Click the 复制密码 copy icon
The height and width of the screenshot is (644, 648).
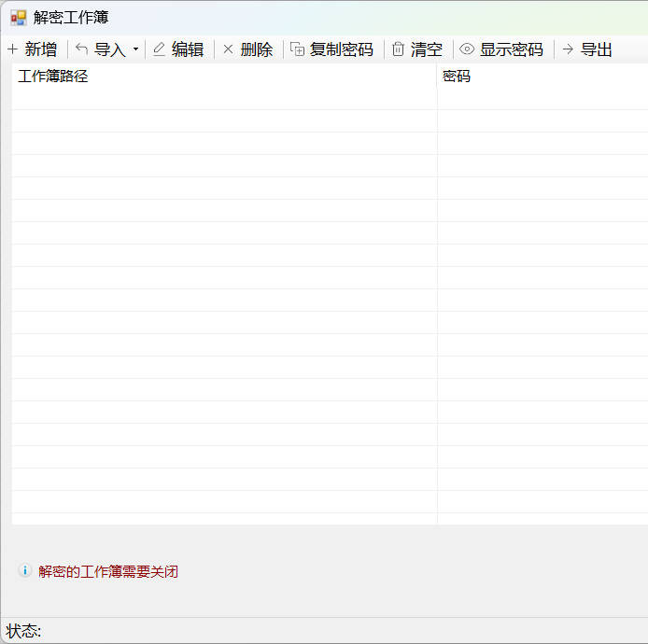click(298, 49)
